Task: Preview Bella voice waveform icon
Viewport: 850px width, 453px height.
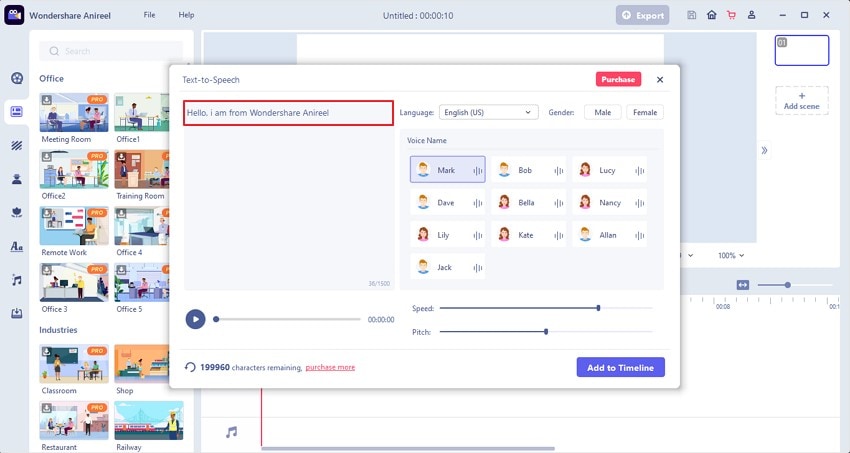Action: click(559, 203)
